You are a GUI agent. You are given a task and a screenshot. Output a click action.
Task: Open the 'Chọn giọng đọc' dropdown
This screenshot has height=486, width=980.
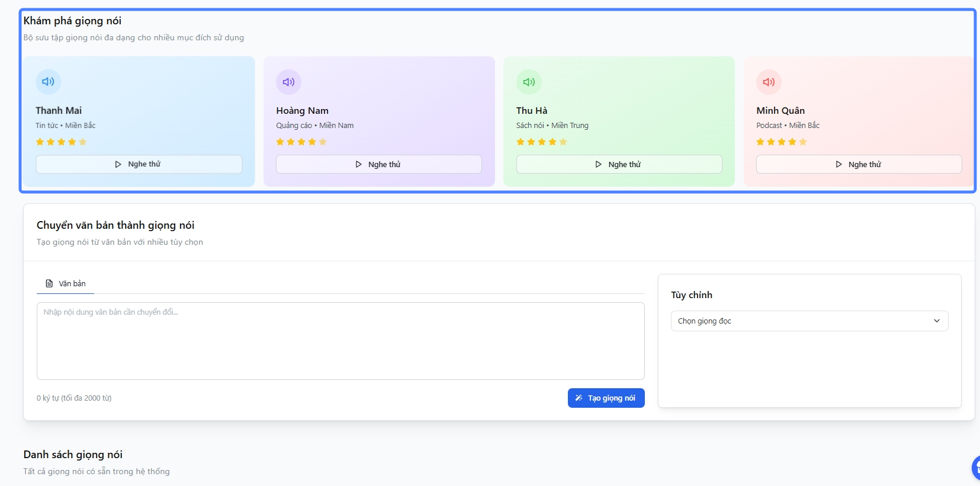click(809, 321)
